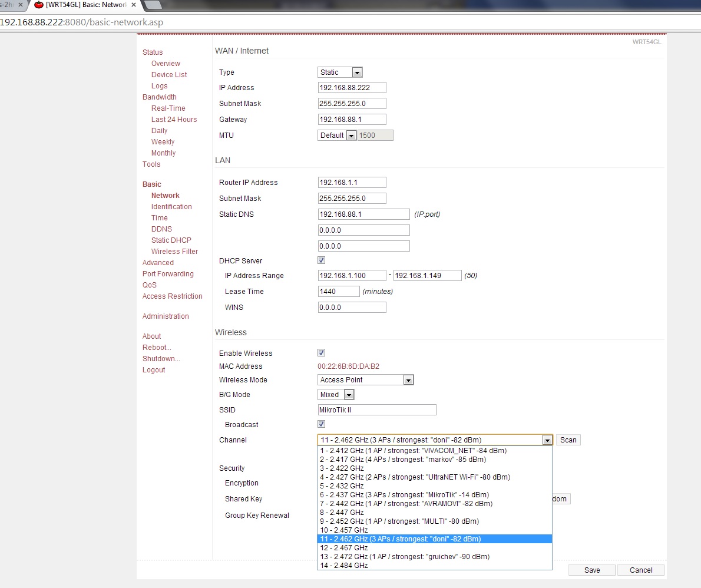Open the Wireless Mode dropdown
This screenshot has width=701, height=588.
pos(366,380)
